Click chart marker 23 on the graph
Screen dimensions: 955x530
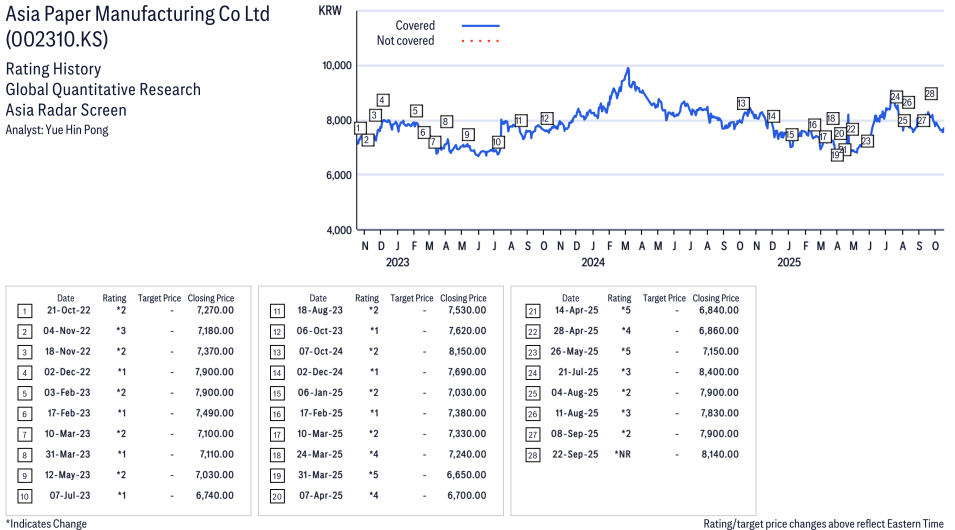[866, 141]
